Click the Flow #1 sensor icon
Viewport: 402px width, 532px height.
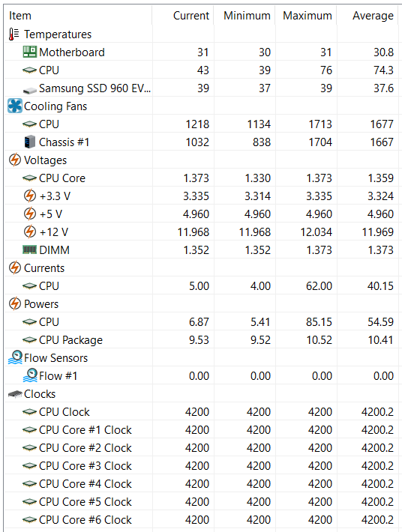click(30, 375)
